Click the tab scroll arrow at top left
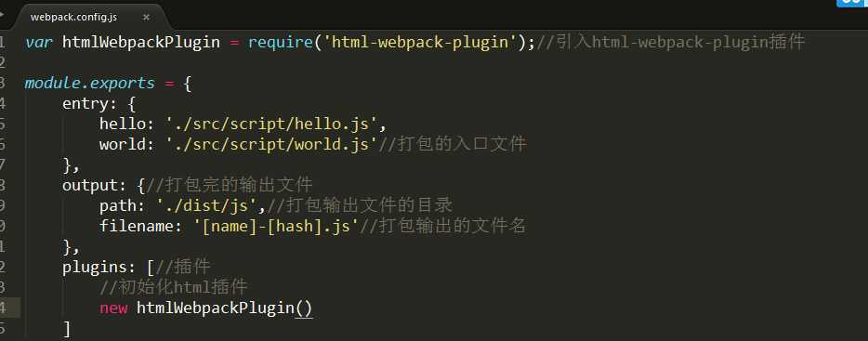868x341 pixels. tap(2, 12)
